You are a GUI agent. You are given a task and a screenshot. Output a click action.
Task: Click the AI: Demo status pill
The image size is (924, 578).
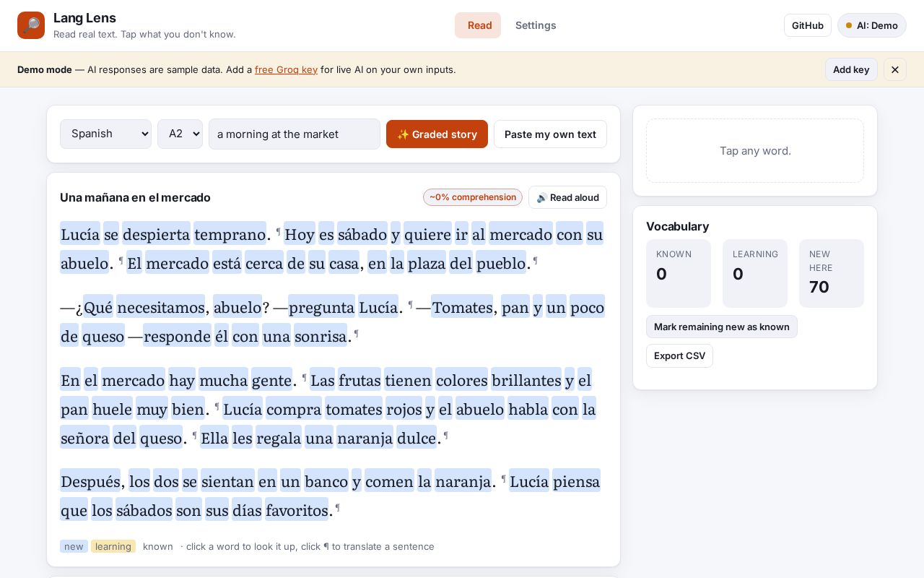[x=872, y=25]
